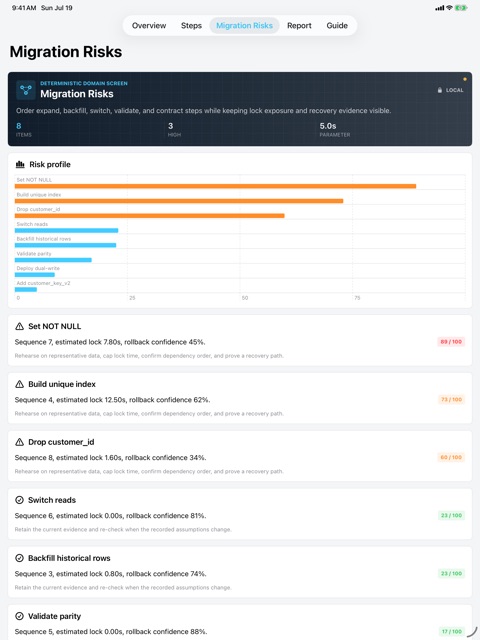Click the 89/100 risk score badge
The width and height of the screenshot is (480, 640).
(451, 342)
